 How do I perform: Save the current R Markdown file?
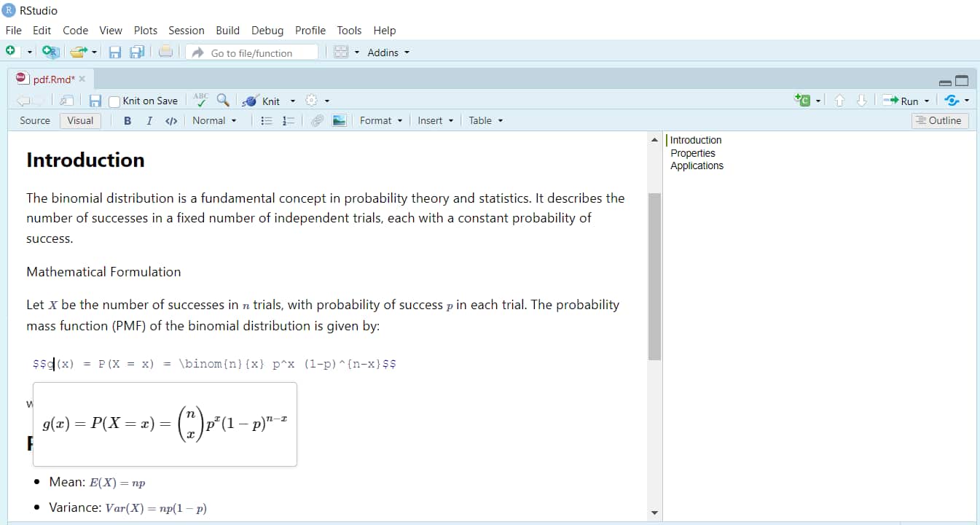tap(95, 101)
